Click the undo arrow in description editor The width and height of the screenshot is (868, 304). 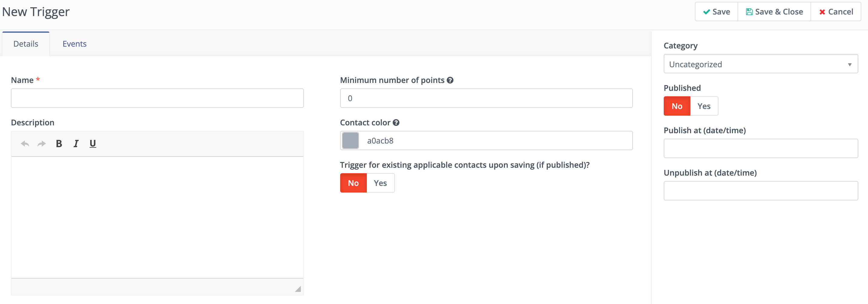point(25,144)
